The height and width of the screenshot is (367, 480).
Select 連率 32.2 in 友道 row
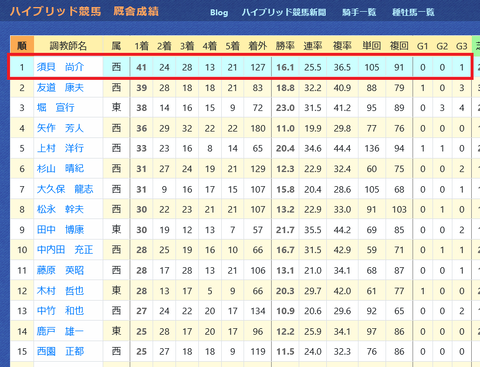click(313, 88)
